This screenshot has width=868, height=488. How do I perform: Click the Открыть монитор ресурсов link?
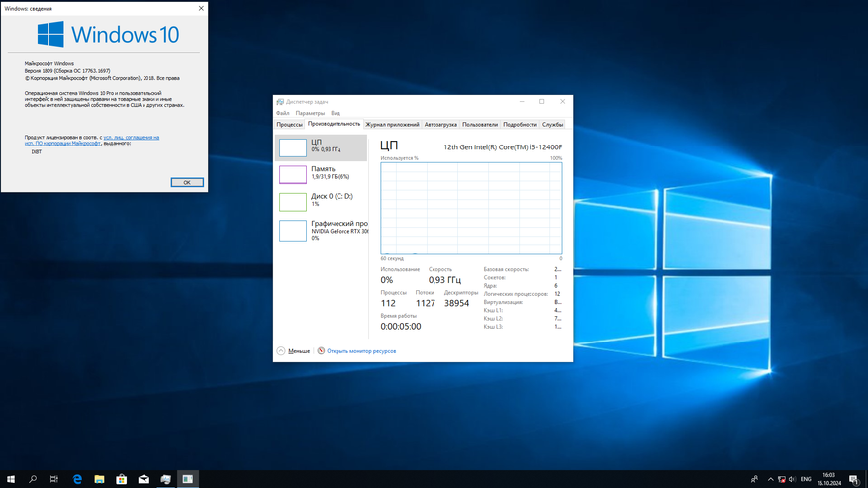click(360, 351)
